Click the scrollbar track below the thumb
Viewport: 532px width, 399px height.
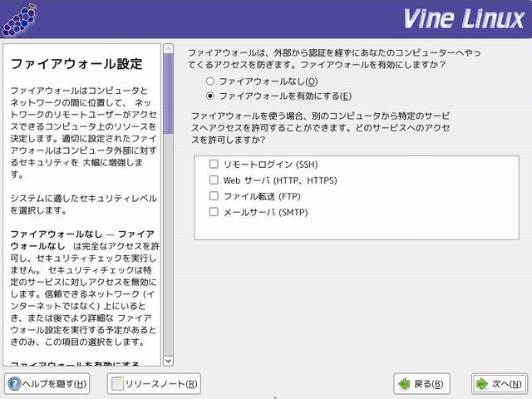(168, 249)
